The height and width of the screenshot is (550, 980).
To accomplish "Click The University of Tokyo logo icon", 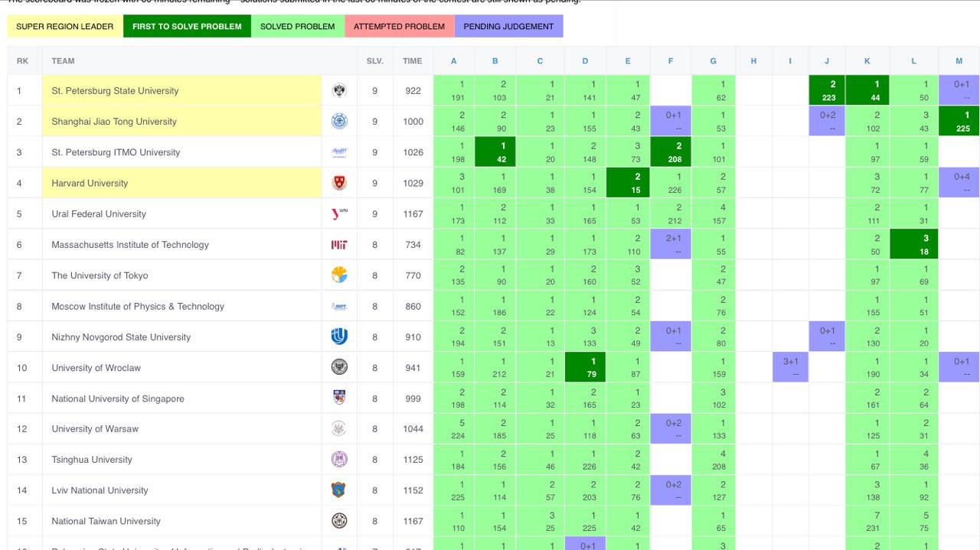I will point(339,275).
